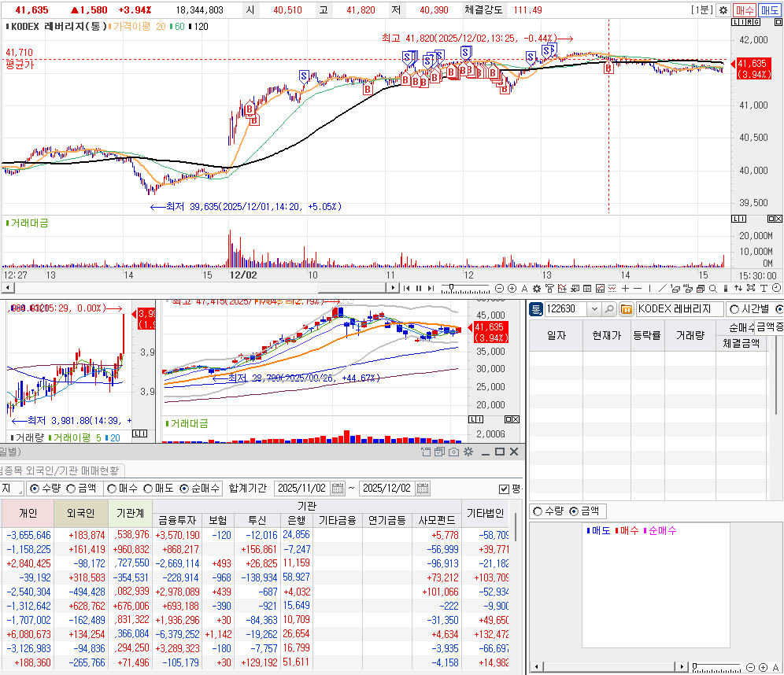The width and height of the screenshot is (784, 675).
Task: Select the 수량 radio in investor panel
Action: (35, 489)
